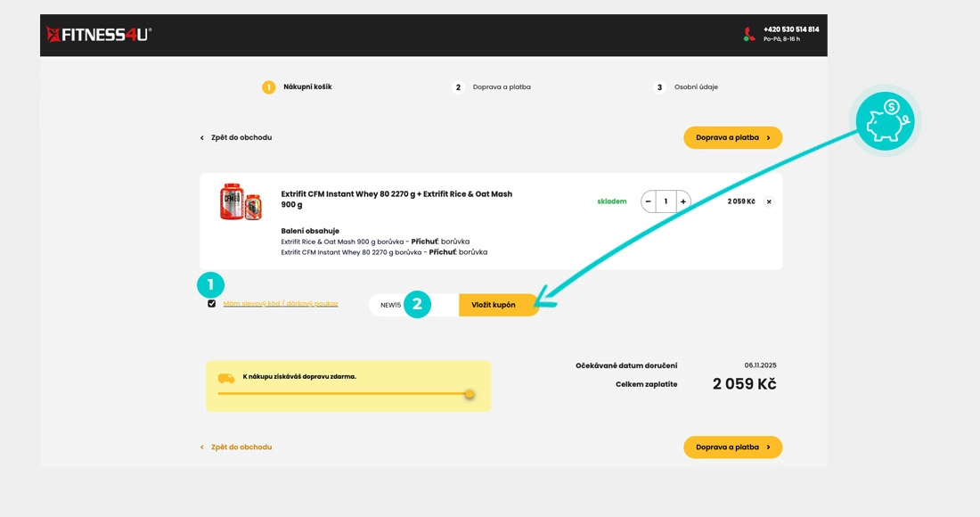Toggle the discount code checkbox
This screenshot has height=517, width=980.
point(211,304)
